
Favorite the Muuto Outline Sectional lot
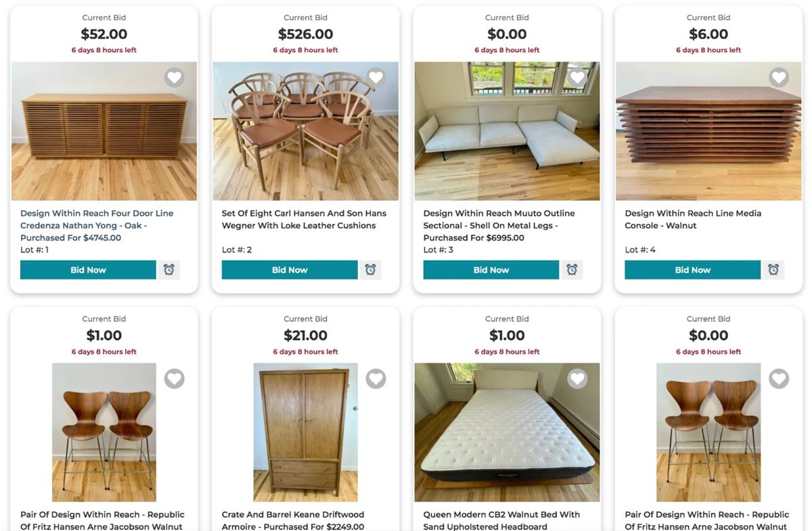click(577, 77)
